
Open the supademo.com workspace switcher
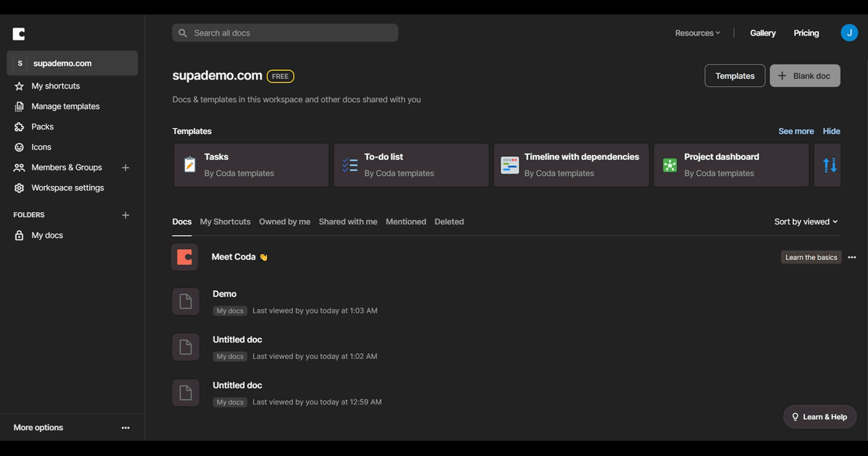click(72, 63)
